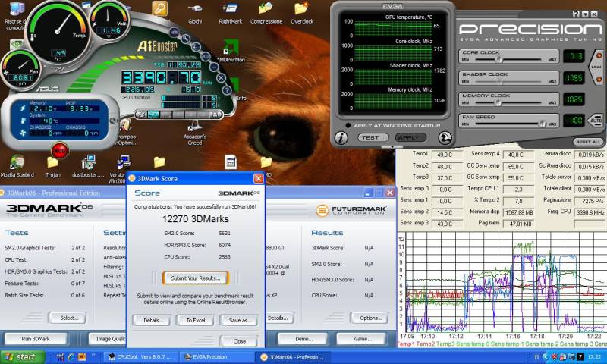Click the first mode button in AI Booster bar
Screen dimensions: 607x364
141,115
